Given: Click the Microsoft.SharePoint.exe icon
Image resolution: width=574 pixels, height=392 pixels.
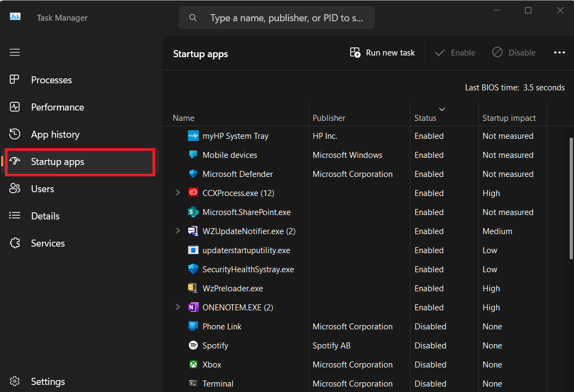Looking at the screenshot, I should (x=193, y=212).
